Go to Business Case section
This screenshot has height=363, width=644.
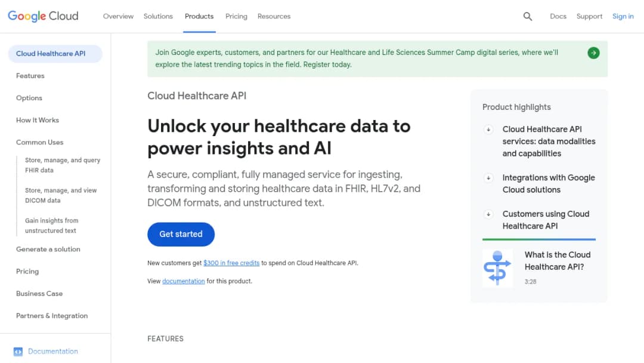39,294
